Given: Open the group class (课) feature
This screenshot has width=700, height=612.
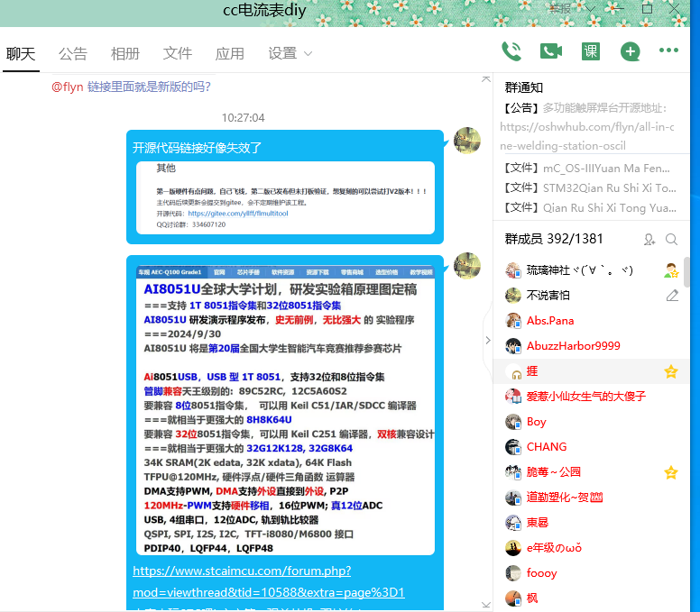Looking at the screenshot, I should 591,51.
